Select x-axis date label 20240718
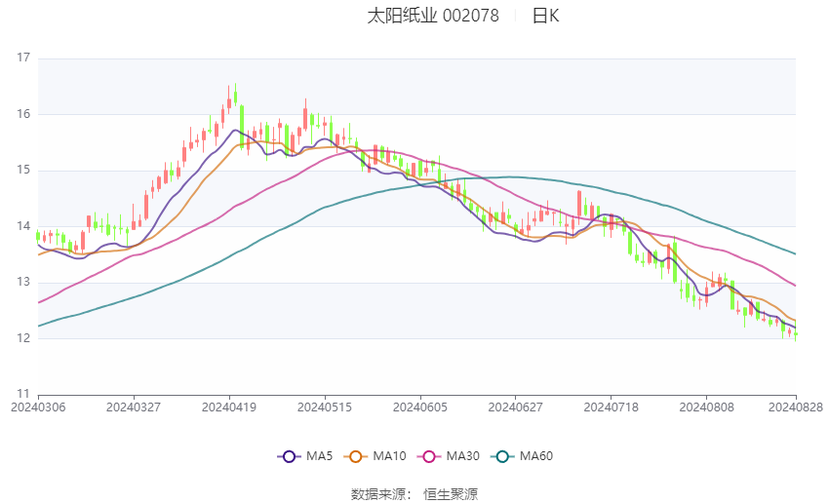 [612, 407]
